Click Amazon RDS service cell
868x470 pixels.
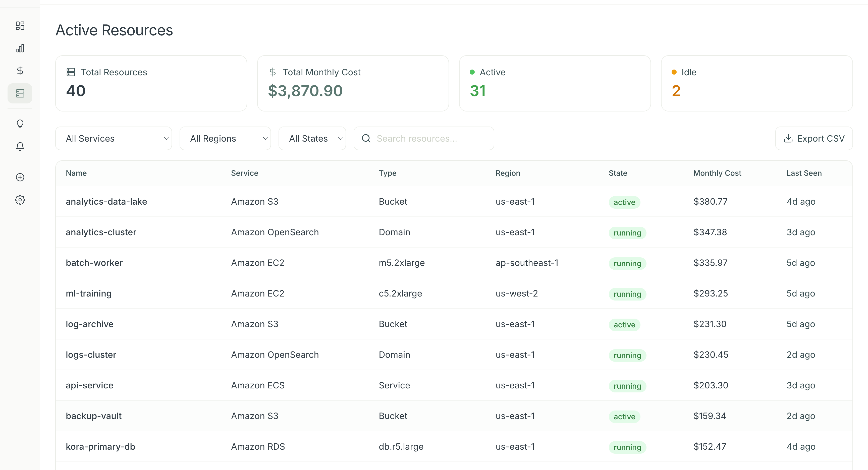(x=258, y=447)
